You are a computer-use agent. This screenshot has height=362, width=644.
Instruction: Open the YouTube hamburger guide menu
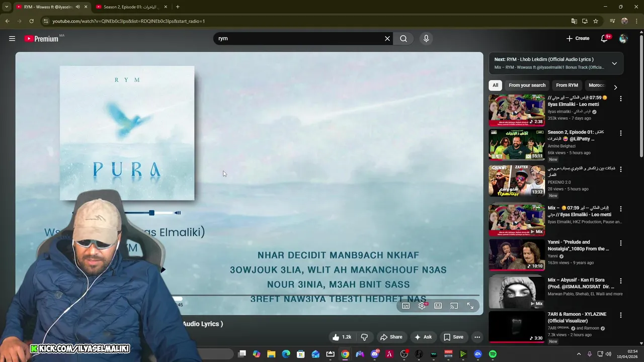click(x=12, y=39)
